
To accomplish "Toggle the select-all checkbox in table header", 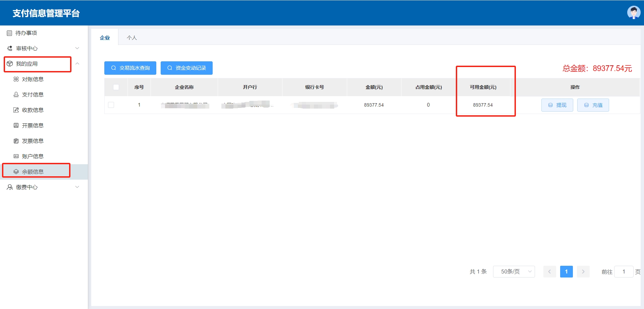I will 116,87.
